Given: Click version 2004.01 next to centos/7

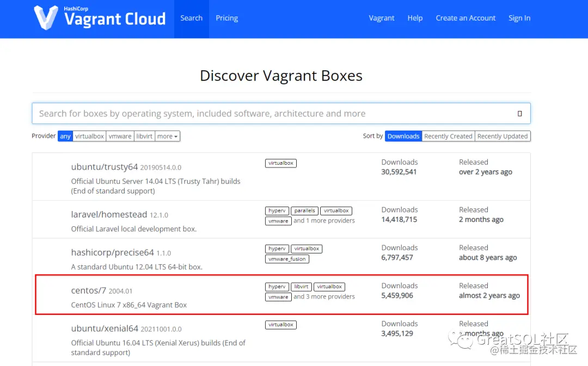Looking at the screenshot, I should tap(120, 291).
